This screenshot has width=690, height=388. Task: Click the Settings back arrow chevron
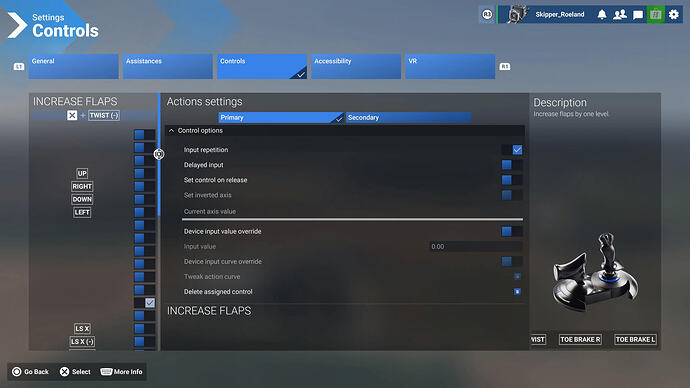(x=17, y=25)
